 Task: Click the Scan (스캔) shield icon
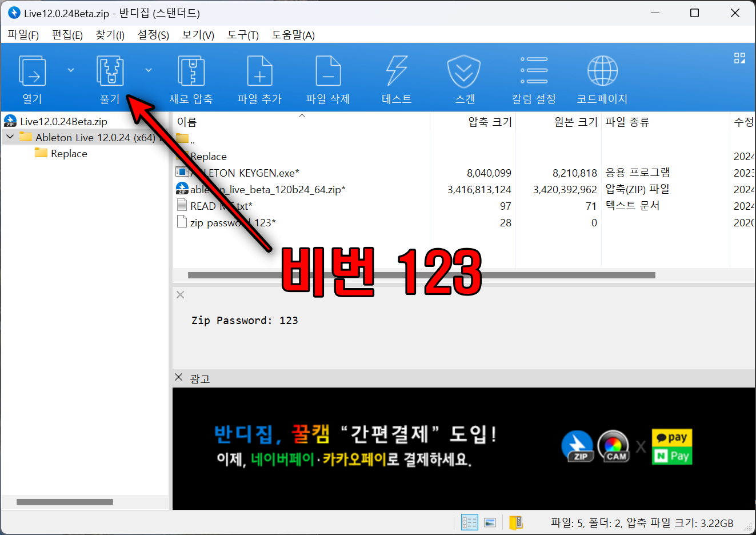[x=463, y=71]
